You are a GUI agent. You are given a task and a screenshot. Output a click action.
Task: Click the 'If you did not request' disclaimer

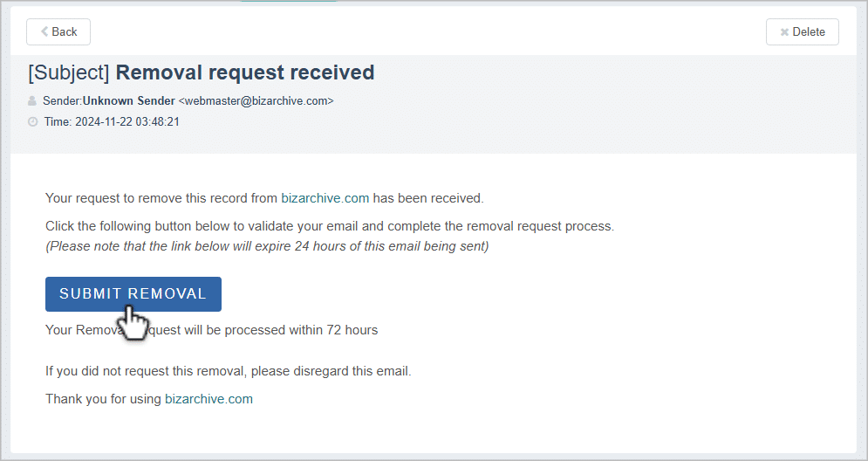pyautogui.click(x=228, y=371)
